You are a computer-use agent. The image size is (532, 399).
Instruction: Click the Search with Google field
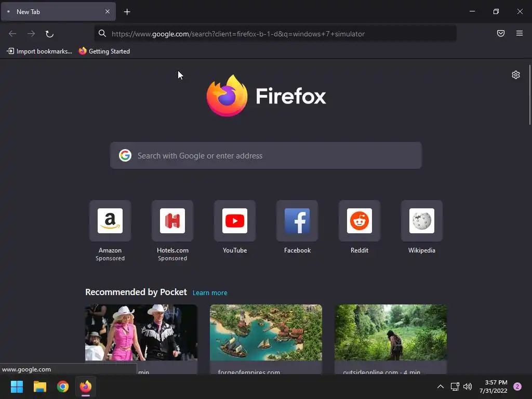[x=265, y=156]
